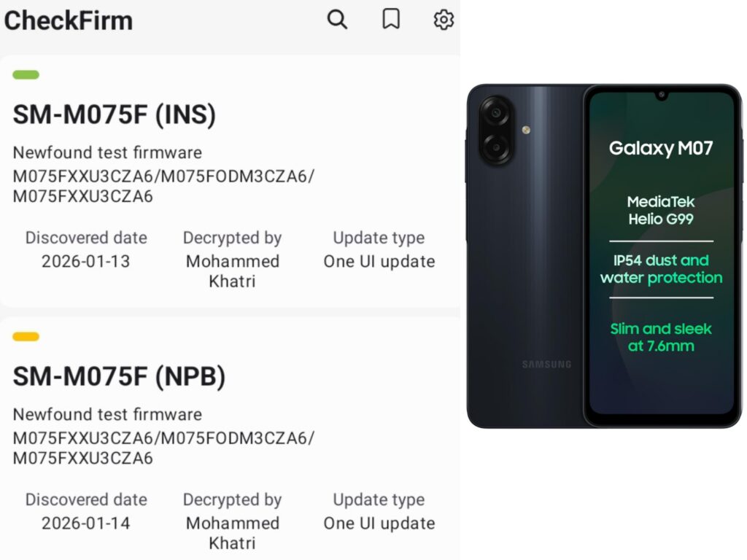Select the NPB firmware version string M075FXXU3CZA6
The height and width of the screenshot is (560, 747).
pos(163,448)
